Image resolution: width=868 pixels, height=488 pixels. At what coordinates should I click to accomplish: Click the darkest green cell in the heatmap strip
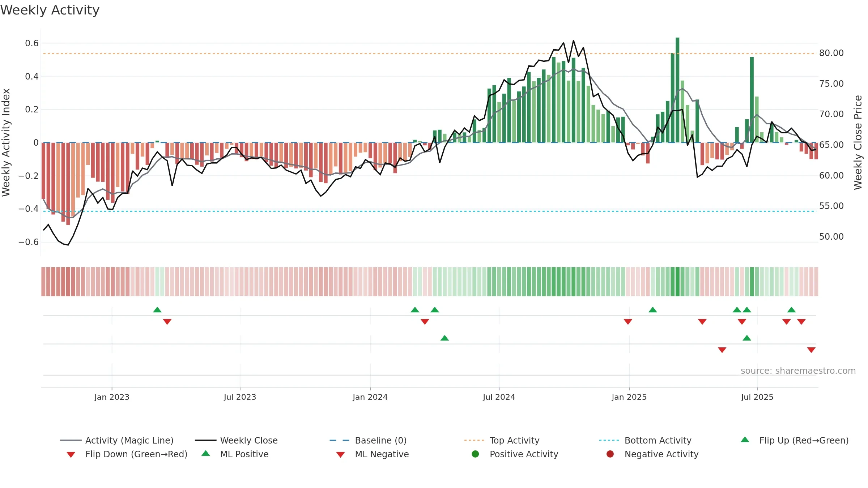(x=677, y=282)
